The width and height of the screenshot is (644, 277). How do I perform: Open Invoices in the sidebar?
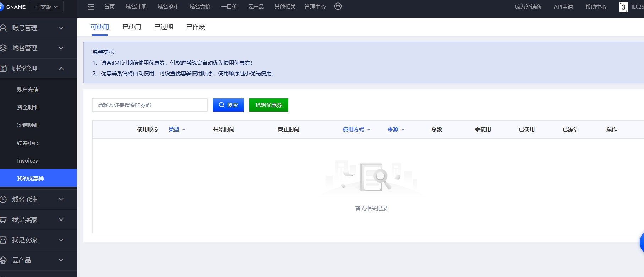pyautogui.click(x=27, y=161)
